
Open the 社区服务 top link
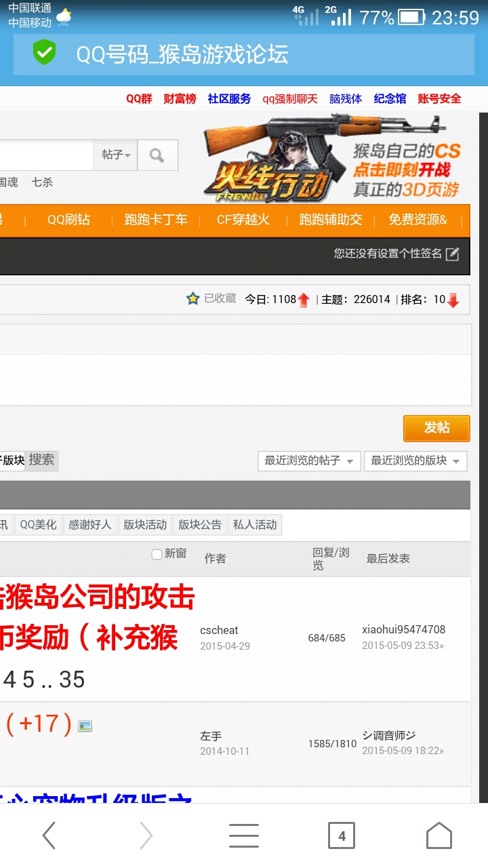229,99
